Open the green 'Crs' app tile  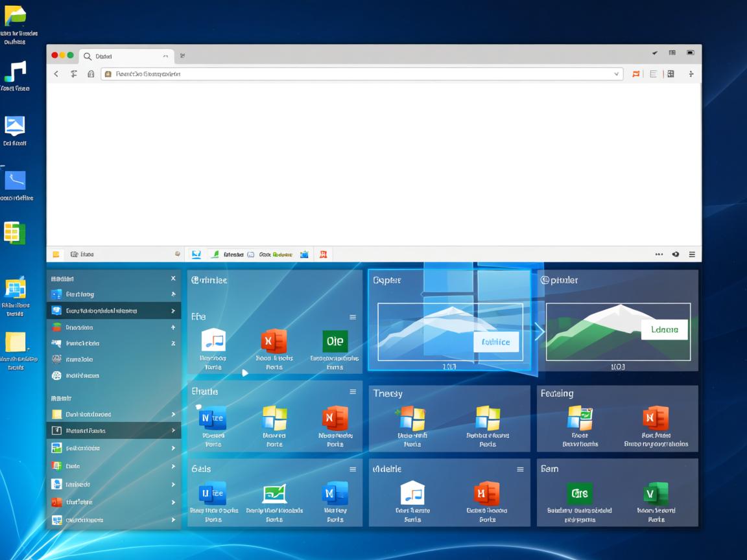(579, 493)
